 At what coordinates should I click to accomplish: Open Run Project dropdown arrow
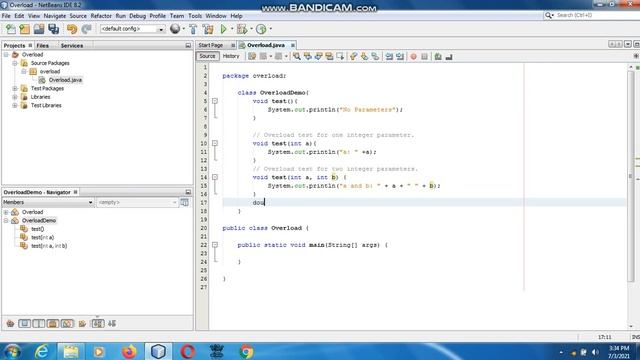[232, 29]
